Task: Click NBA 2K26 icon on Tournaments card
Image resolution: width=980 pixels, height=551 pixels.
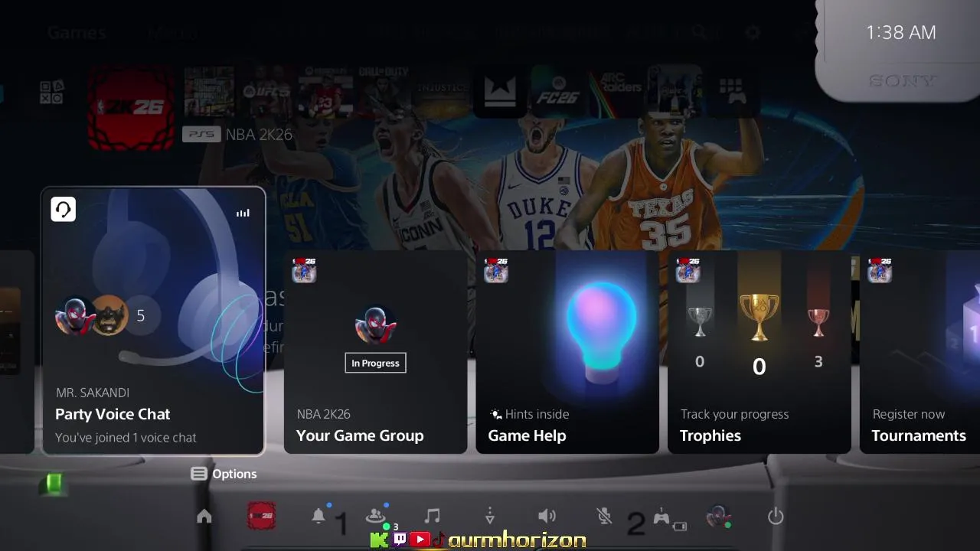Action: point(880,270)
